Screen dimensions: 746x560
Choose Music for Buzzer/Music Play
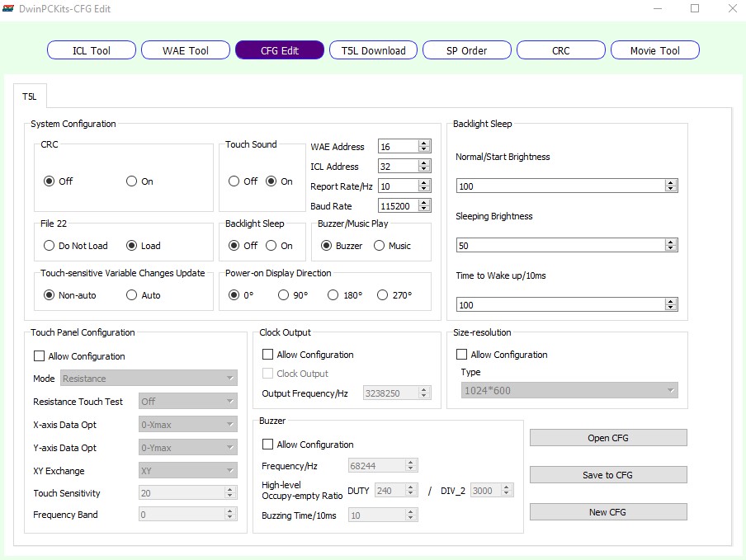(380, 246)
